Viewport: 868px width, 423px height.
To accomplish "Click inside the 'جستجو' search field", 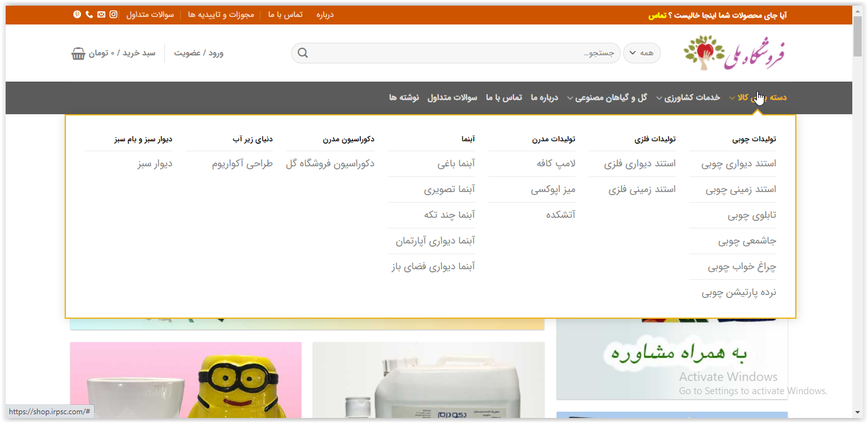I will click(464, 53).
